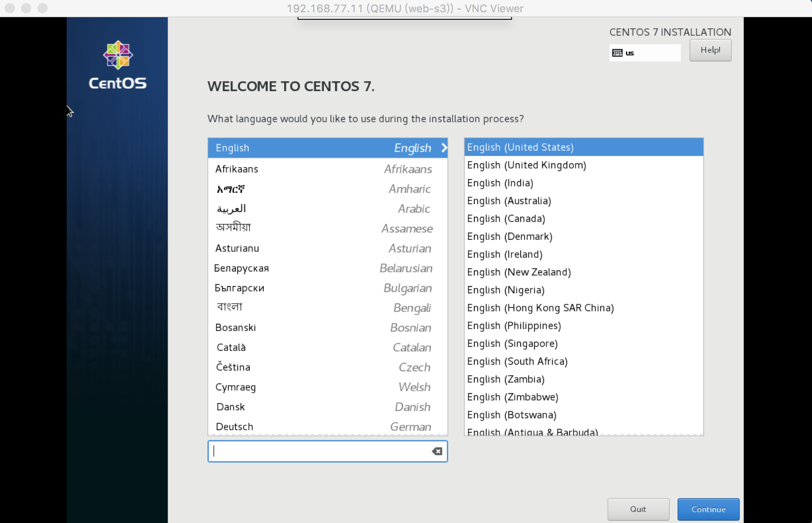Type in the language search field

pos(319,451)
